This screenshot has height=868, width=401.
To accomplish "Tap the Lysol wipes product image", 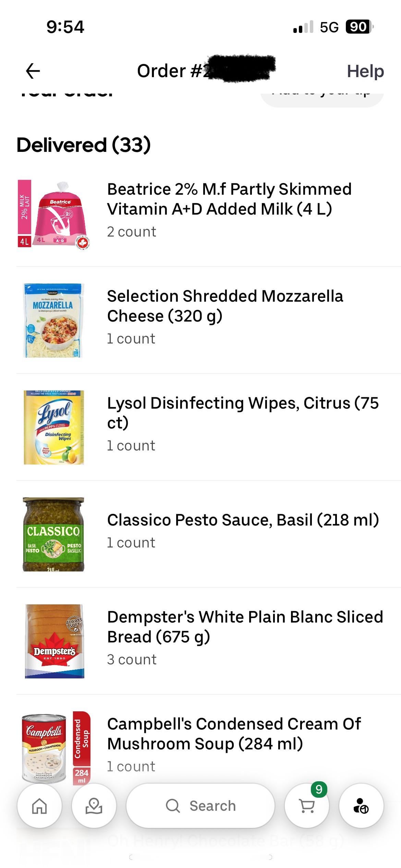I will [x=53, y=427].
